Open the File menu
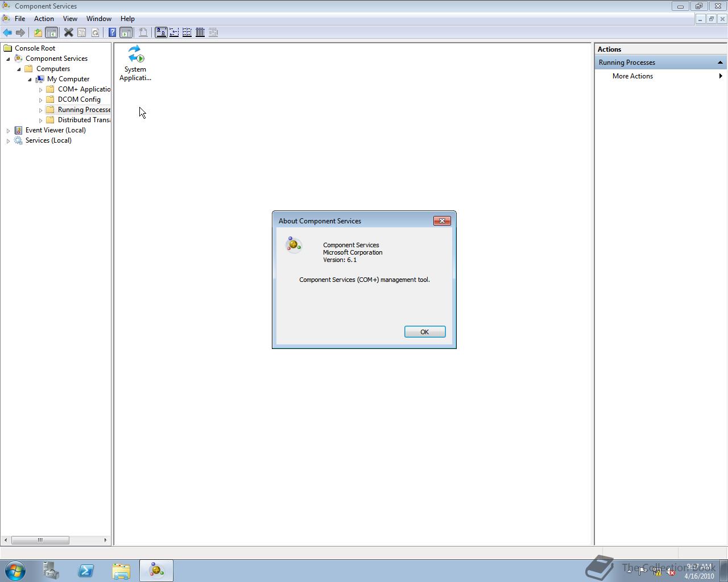This screenshot has height=582, width=728. click(20, 19)
